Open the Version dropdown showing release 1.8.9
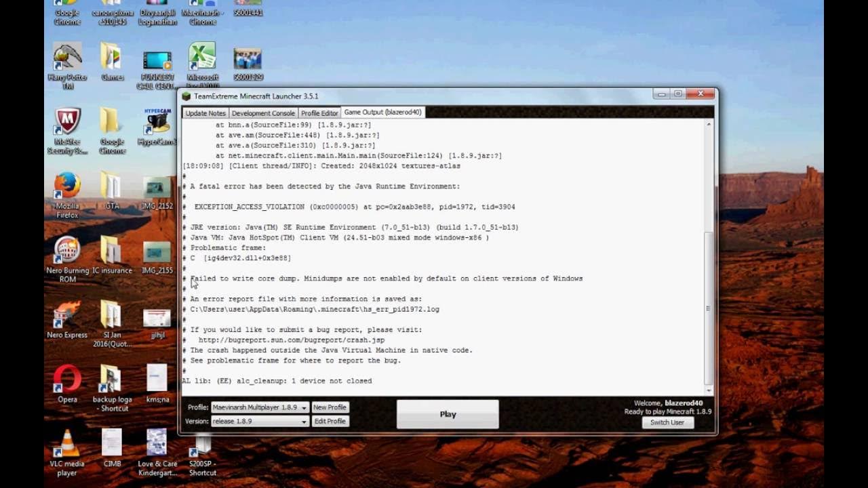Viewport: 868px width, 488px height. (x=260, y=421)
